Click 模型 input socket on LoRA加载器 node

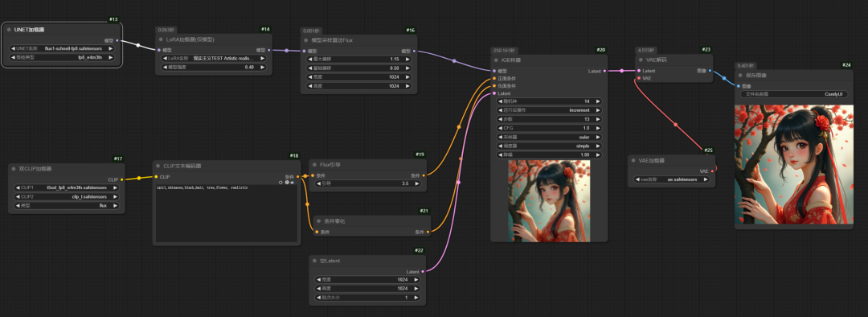pyautogui.click(x=159, y=50)
